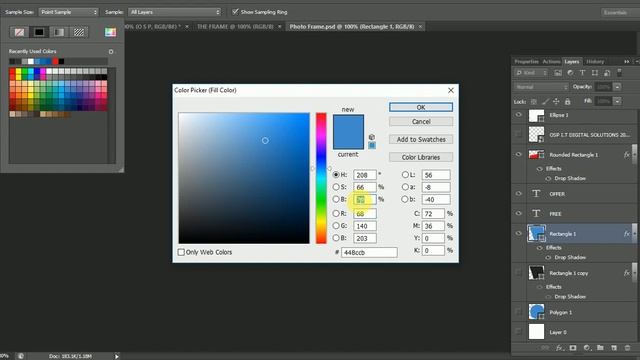This screenshot has height=360, width=640.
Task: Open the Normal blend mode dropdown
Action: [541, 87]
